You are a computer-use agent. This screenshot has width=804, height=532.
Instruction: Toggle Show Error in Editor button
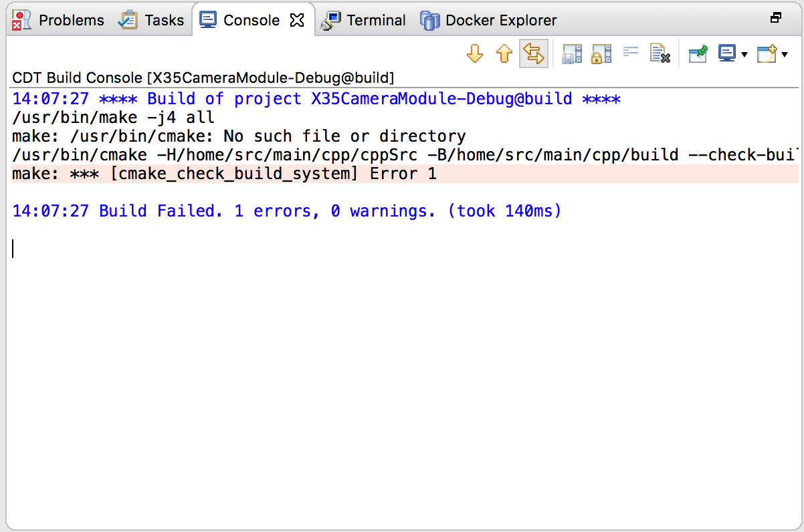pos(533,54)
